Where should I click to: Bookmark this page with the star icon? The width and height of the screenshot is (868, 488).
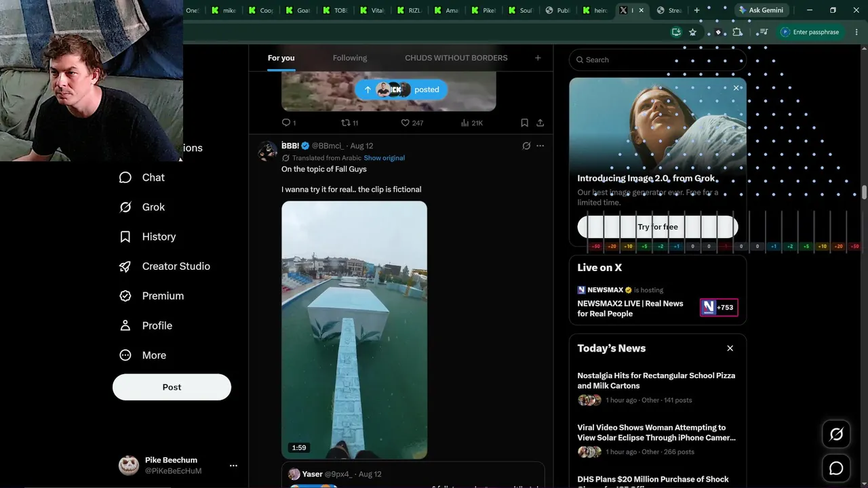[692, 32]
